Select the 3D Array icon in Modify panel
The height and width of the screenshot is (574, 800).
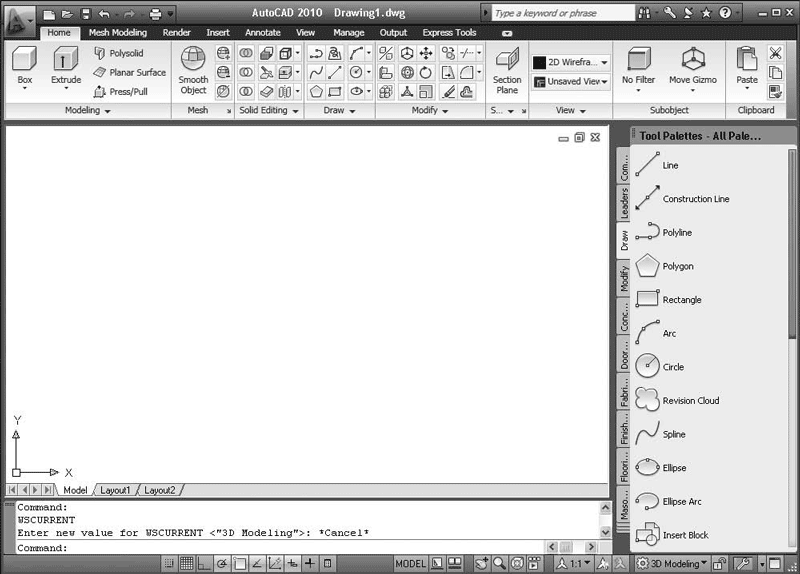coord(386,92)
